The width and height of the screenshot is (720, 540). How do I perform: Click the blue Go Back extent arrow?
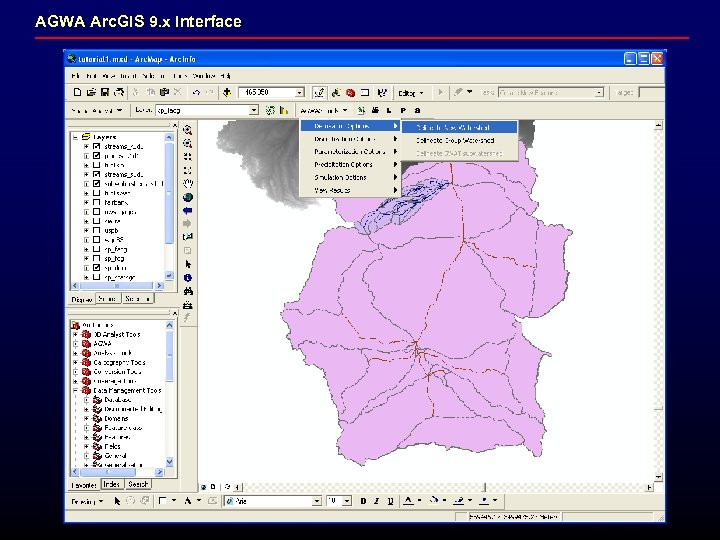[x=187, y=211]
